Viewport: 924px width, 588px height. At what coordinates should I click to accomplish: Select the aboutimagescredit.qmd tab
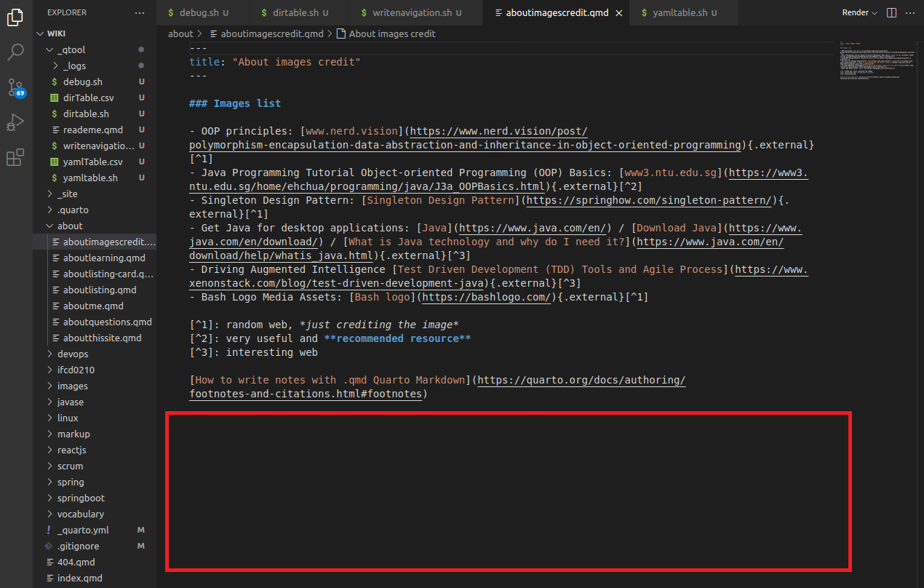point(556,13)
